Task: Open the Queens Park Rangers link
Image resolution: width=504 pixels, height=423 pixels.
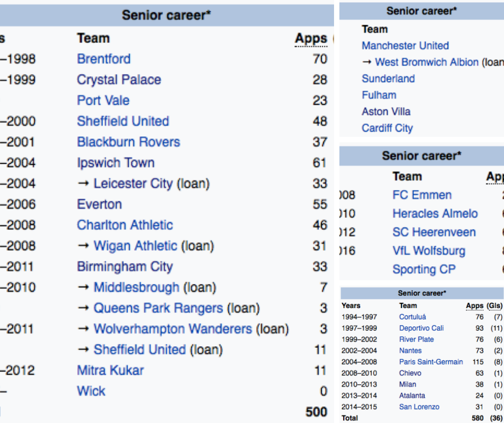Action: point(158,308)
